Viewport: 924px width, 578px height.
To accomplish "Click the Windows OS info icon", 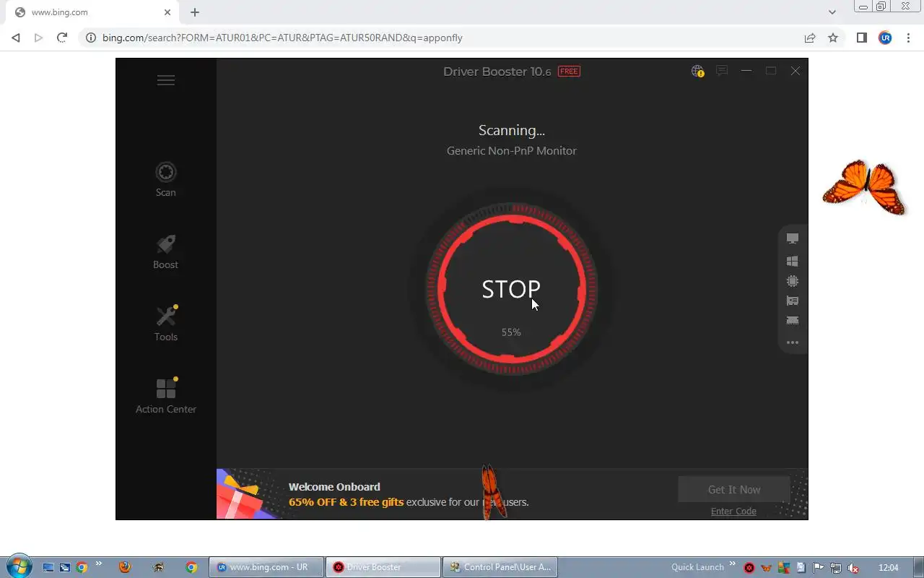I will pyautogui.click(x=793, y=261).
